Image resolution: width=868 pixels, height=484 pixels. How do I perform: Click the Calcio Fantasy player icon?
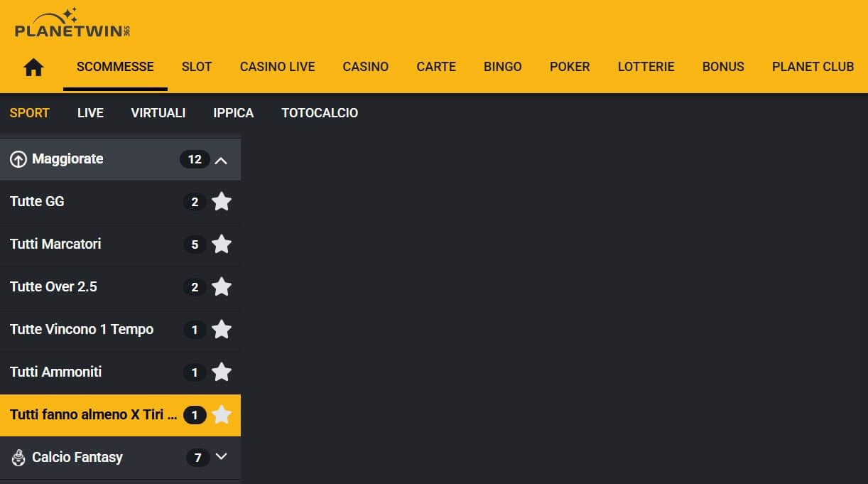click(18, 458)
